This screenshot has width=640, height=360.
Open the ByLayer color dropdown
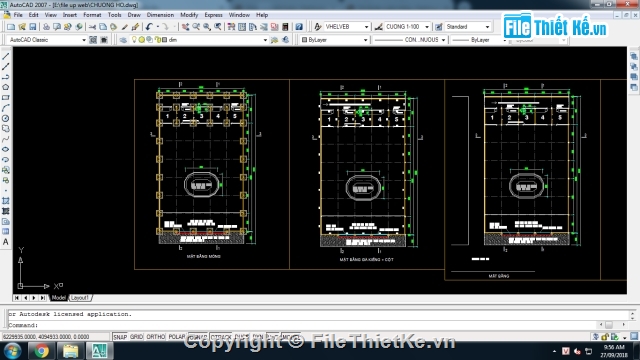tap(365, 40)
